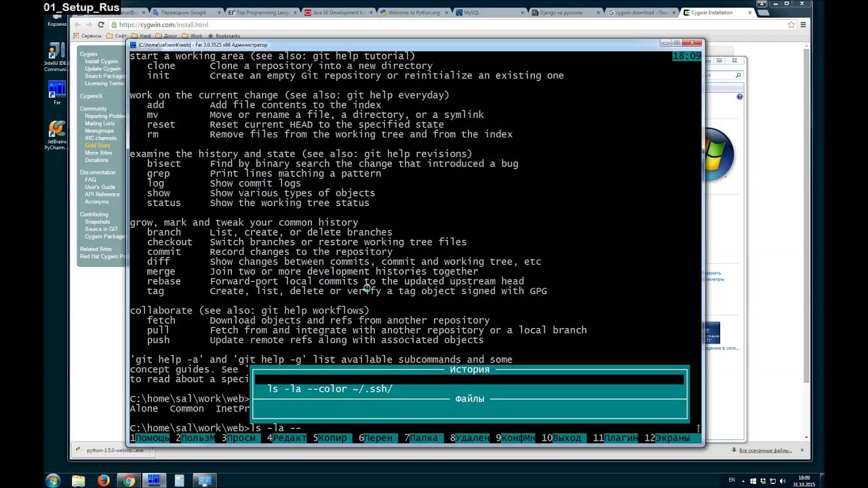Bookmark page with the star icon

(x=791, y=24)
